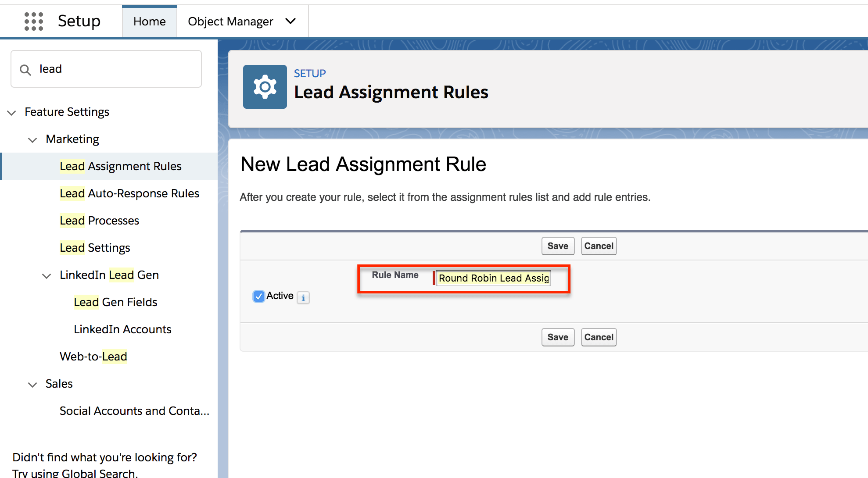Select Social Accounts and Contacts
868x478 pixels.
tap(134, 411)
